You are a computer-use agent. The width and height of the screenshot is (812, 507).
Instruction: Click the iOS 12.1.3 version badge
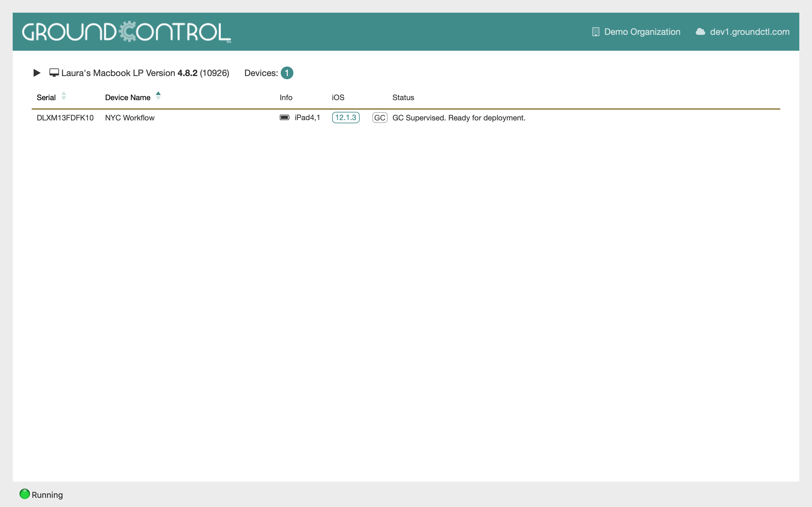[346, 118]
